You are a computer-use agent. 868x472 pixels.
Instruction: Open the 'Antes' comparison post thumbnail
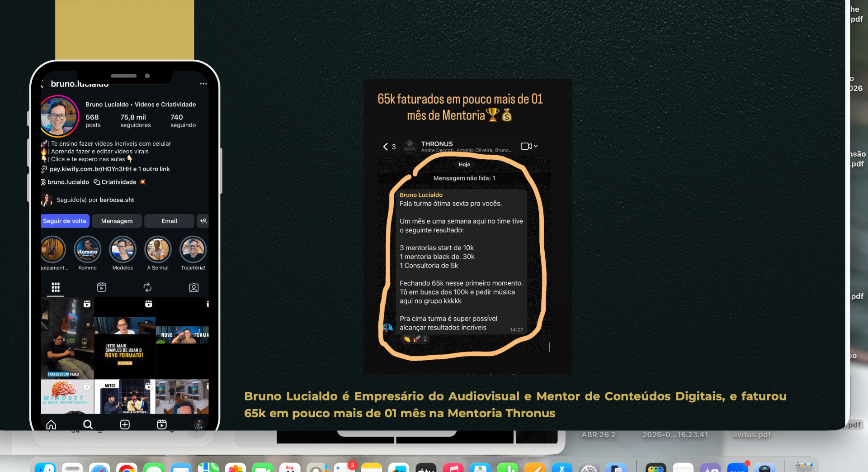tap(125, 397)
